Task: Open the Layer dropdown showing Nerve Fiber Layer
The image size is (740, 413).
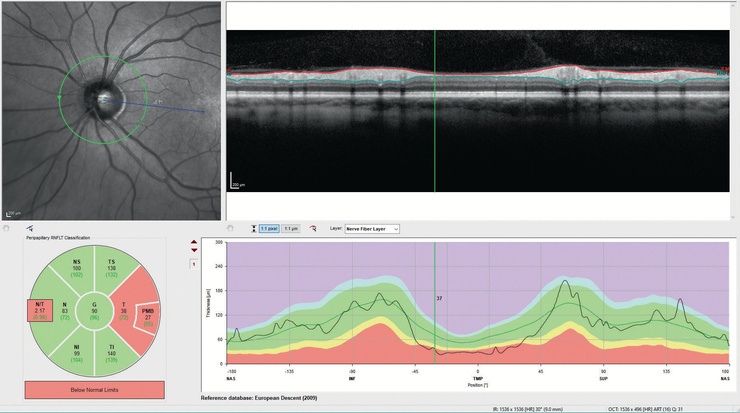Action: tap(372, 229)
